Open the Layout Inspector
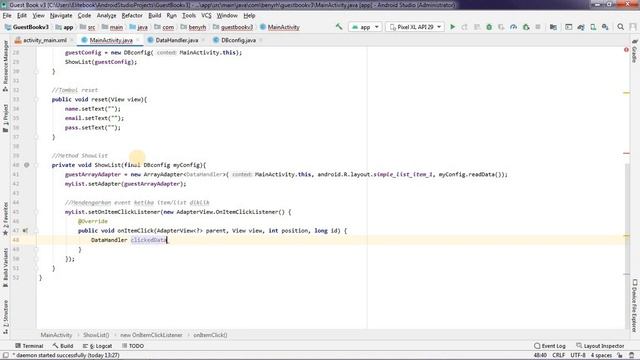This screenshot has height=360, width=640. (600, 346)
